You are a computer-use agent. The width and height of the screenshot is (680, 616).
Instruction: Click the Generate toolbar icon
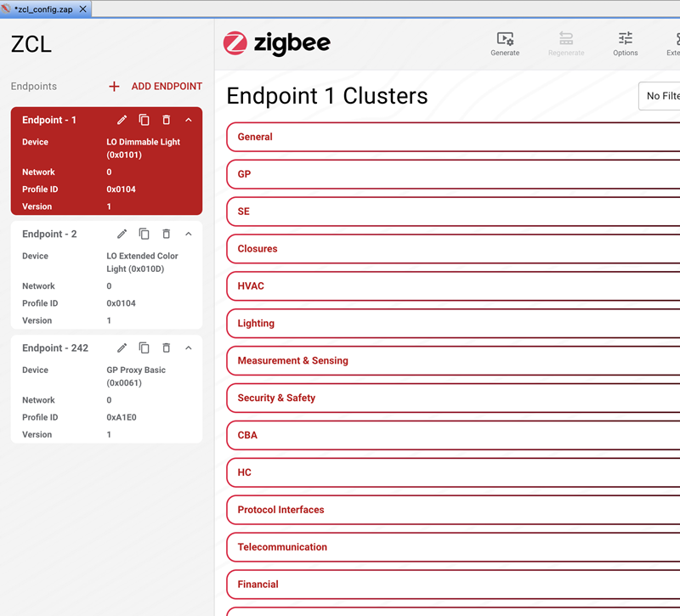pos(505,43)
